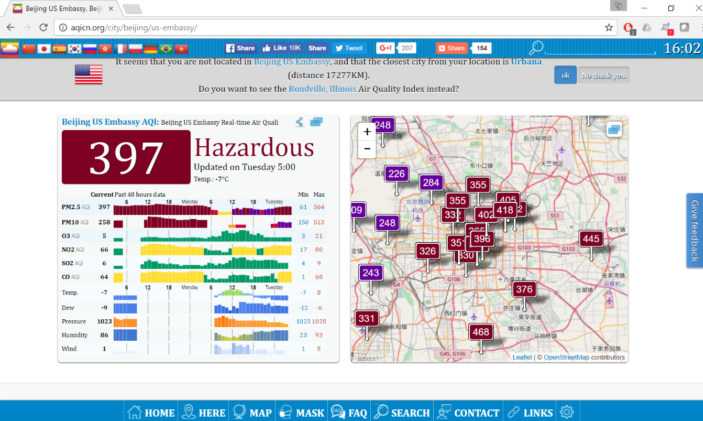Select the Hong Kong flag language icon
Viewport: 703px width, 421px height.
click(x=105, y=48)
